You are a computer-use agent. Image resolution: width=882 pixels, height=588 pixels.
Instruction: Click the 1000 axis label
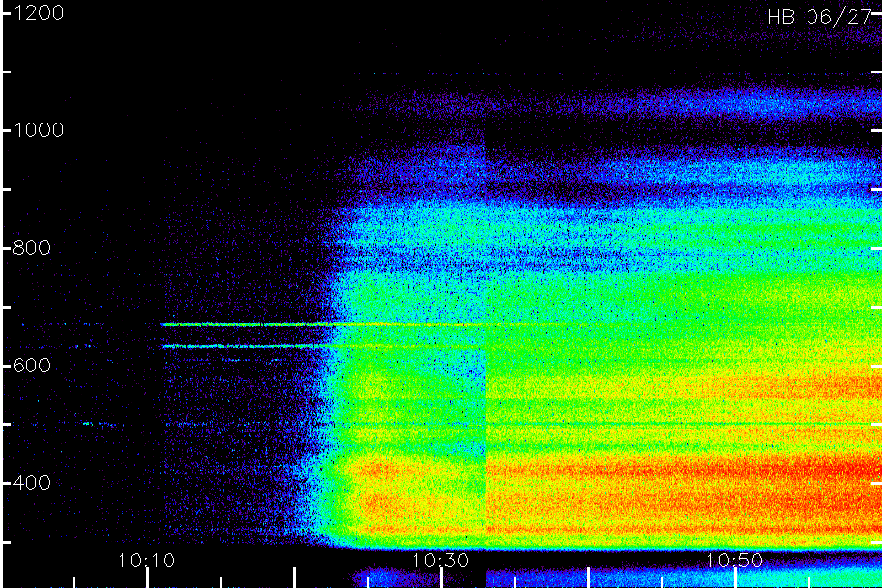coord(37,130)
